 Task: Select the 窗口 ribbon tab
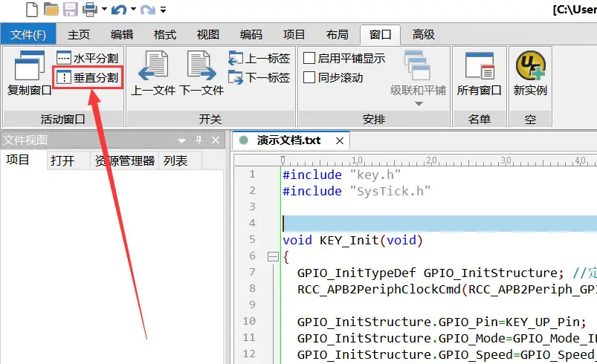(380, 35)
